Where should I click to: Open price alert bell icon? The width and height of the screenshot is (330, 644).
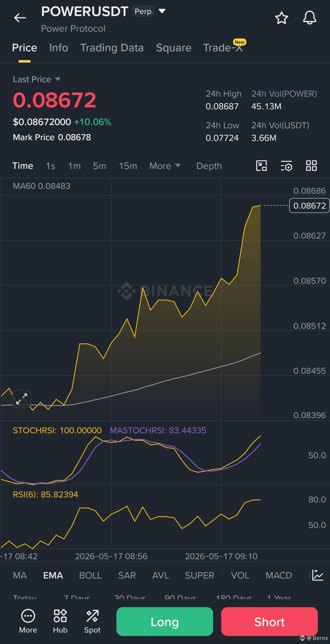309,18
